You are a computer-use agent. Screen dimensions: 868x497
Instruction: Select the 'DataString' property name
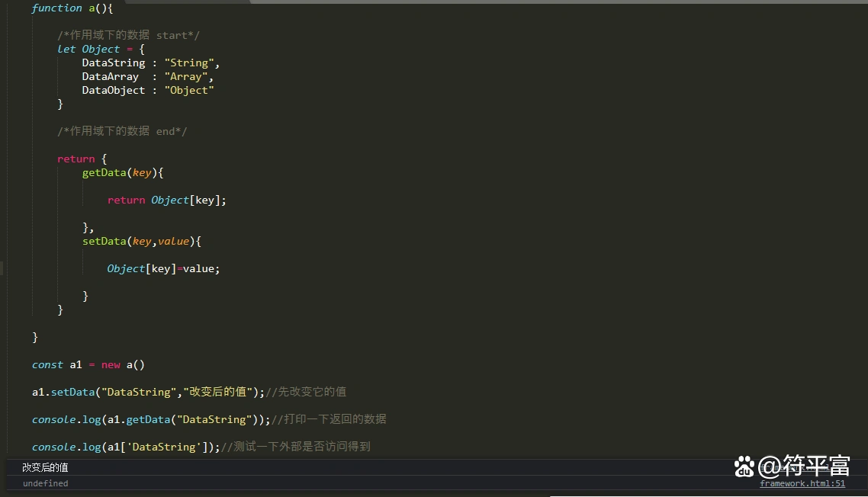click(x=113, y=63)
